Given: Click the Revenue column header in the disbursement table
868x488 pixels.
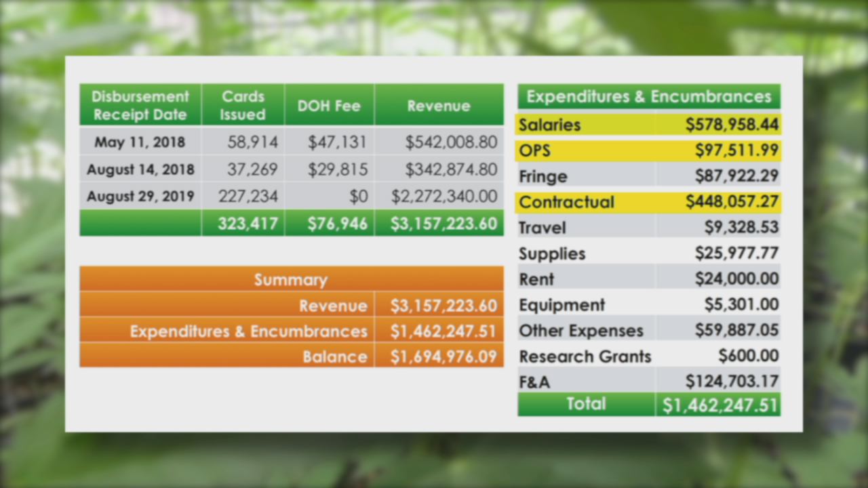Looking at the screenshot, I should coord(439,105).
